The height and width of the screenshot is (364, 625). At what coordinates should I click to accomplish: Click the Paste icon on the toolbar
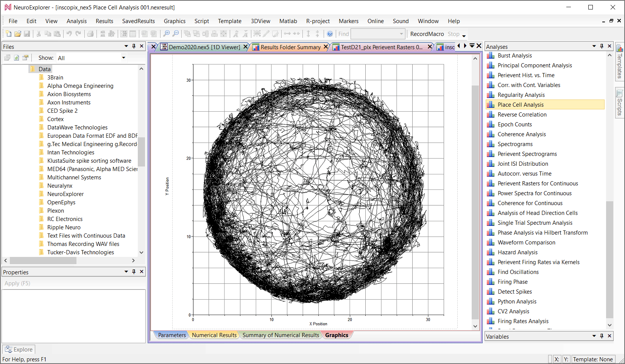pos(57,34)
